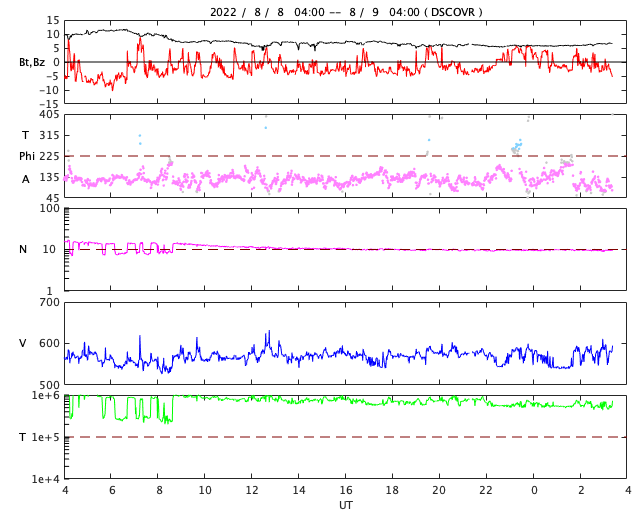The width and height of the screenshot is (640, 512).
Task: Select the 45 tick on the angle axis
Action: (x=53, y=198)
